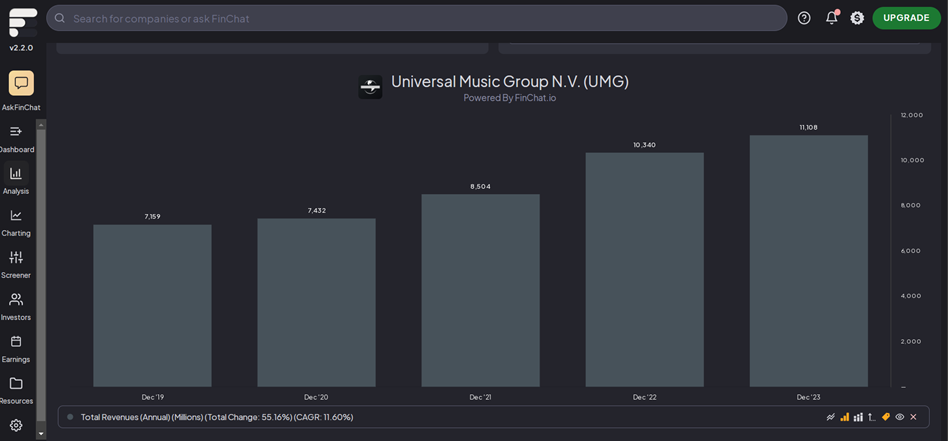This screenshot has height=441, width=948.
Task: Click the 11,108 bar value label
Action: coord(809,128)
